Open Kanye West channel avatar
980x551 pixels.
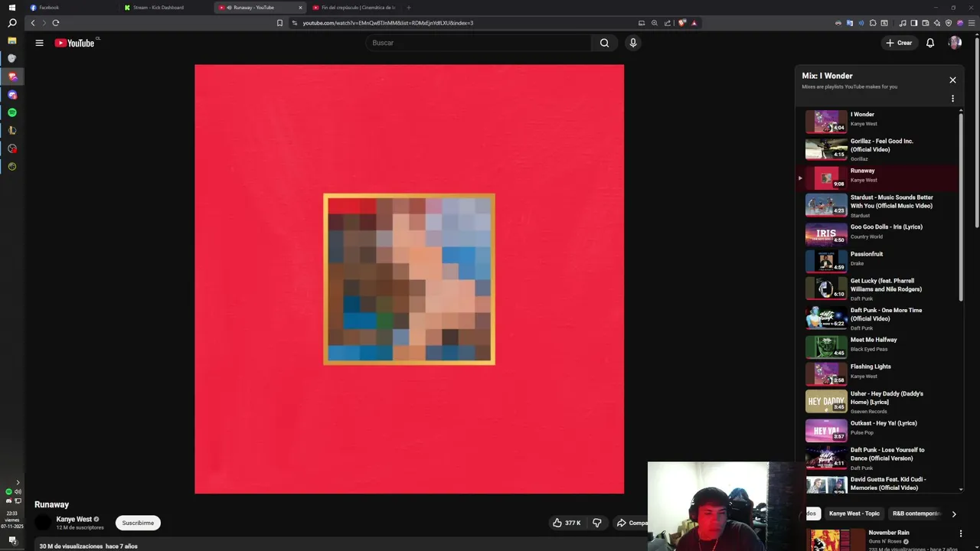[x=43, y=523]
